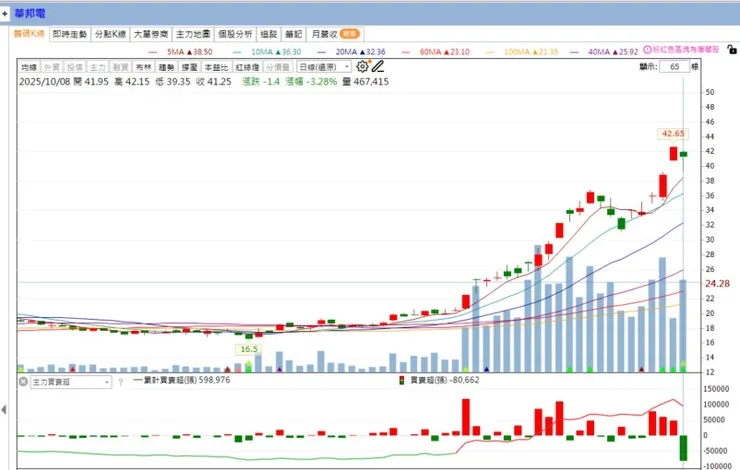
Task: Select the pencil drawing tool
Action: tap(378, 67)
